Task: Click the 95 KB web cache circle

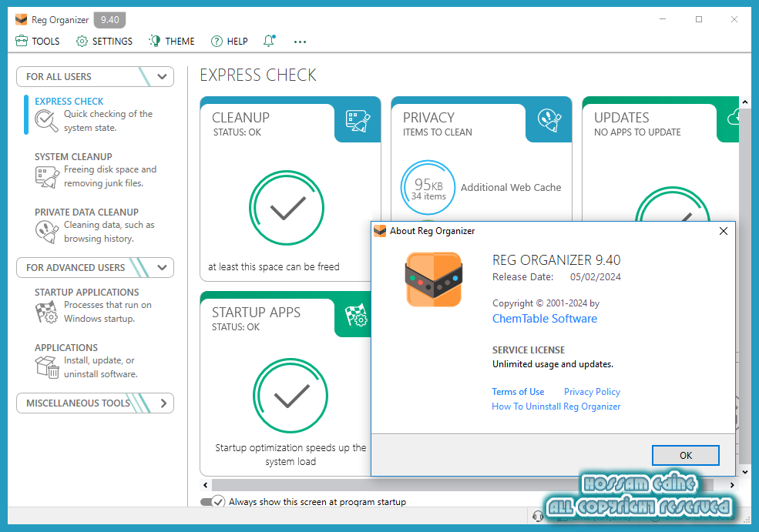Action: pyautogui.click(x=428, y=188)
